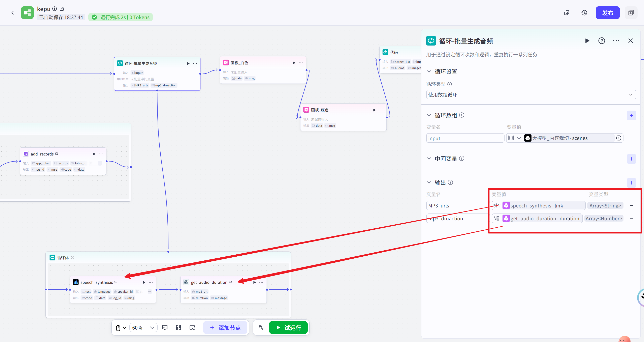Run the speech_synthesis node

point(144,282)
